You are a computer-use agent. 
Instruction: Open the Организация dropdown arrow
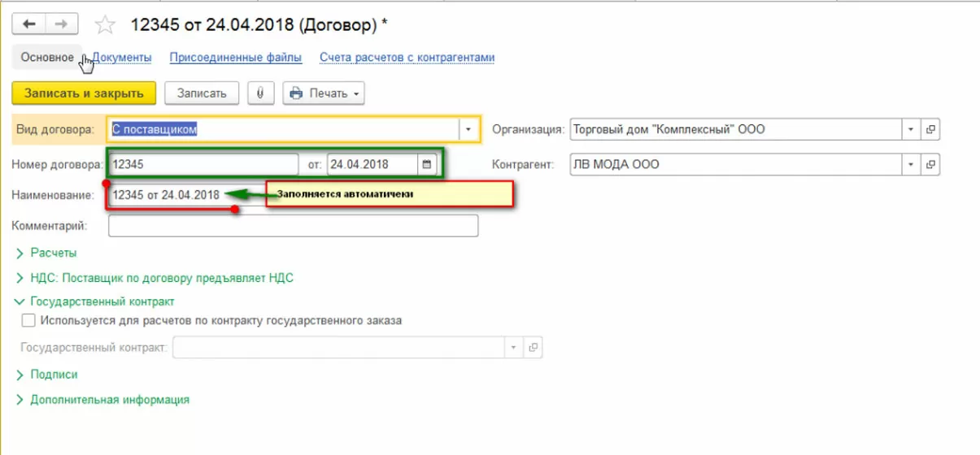tap(912, 129)
